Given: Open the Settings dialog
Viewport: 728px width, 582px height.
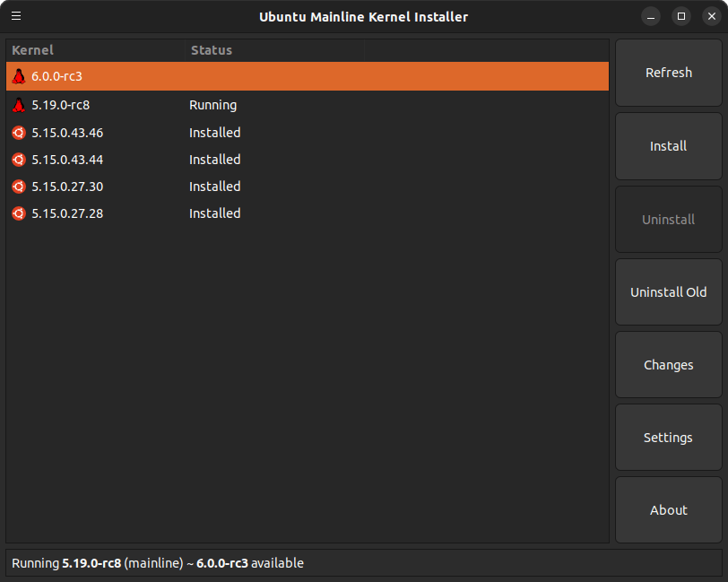Looking at the screenshot, I should point(669,438).
